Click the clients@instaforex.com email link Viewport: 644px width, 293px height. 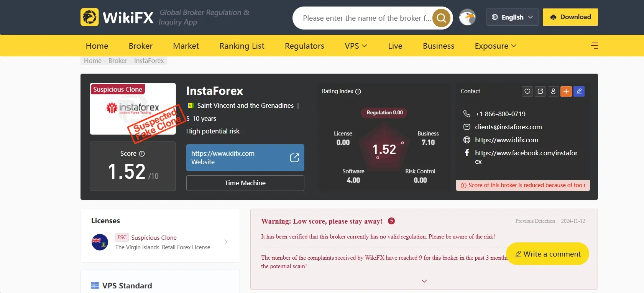coord(508,127)
